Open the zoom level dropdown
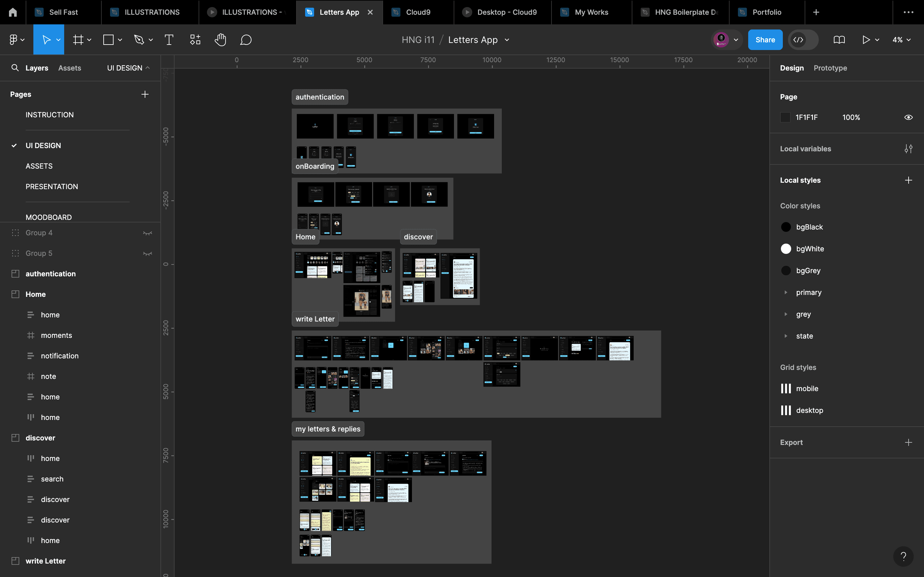The height and width of the screenshot is (577, 924). click(902, 40)
